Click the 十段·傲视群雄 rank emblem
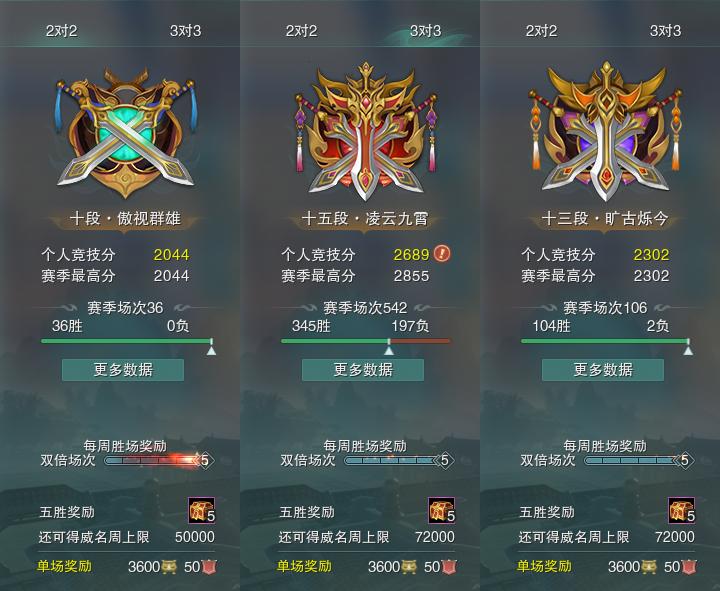720x591 pixels. click(x=125, y=133)
